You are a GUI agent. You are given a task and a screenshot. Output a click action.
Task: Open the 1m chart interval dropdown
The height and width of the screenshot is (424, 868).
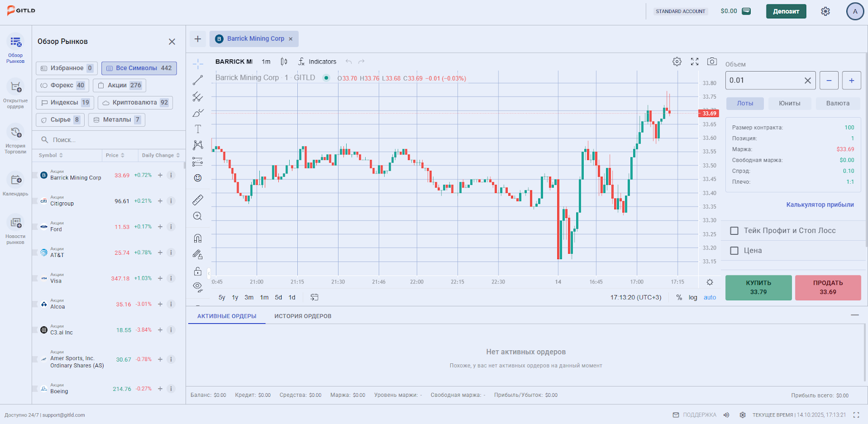click(266, 62)
